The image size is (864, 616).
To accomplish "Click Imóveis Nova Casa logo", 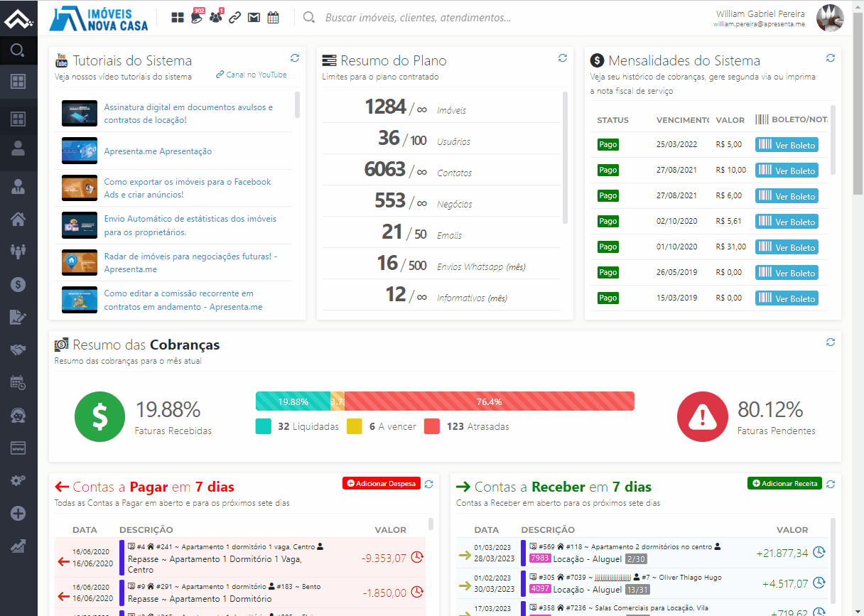I will [x=99, y=18].
